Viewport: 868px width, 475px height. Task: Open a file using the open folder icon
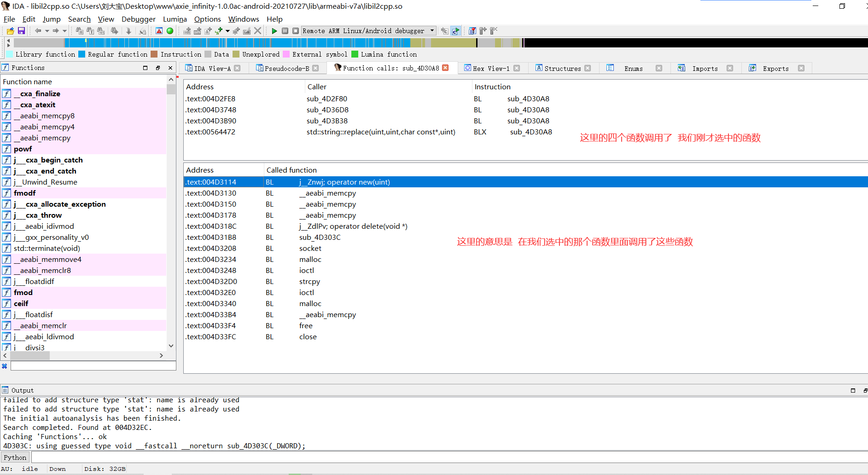[x=10, y=30]
